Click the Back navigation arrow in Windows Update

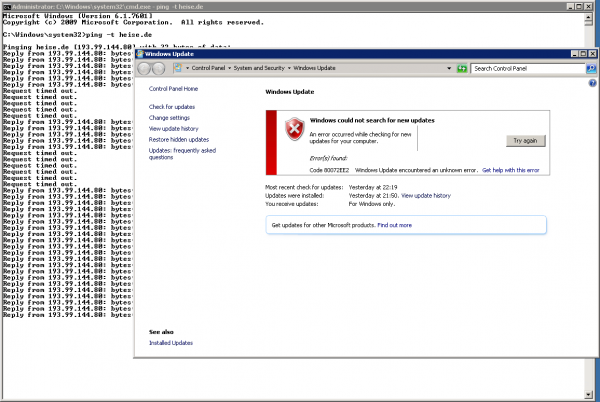pos(144,68)
